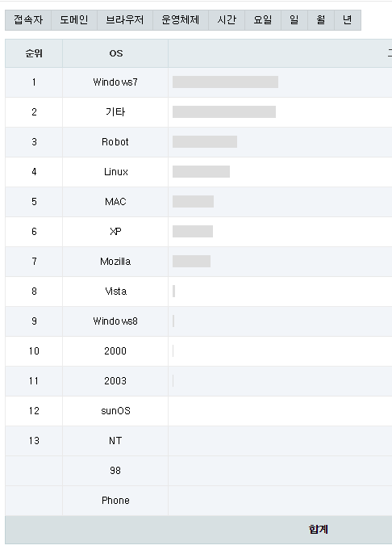The height and width of the screenshot is (558, 392).
Task: Select the 브라우저 tab
Action: click(125, 20)
